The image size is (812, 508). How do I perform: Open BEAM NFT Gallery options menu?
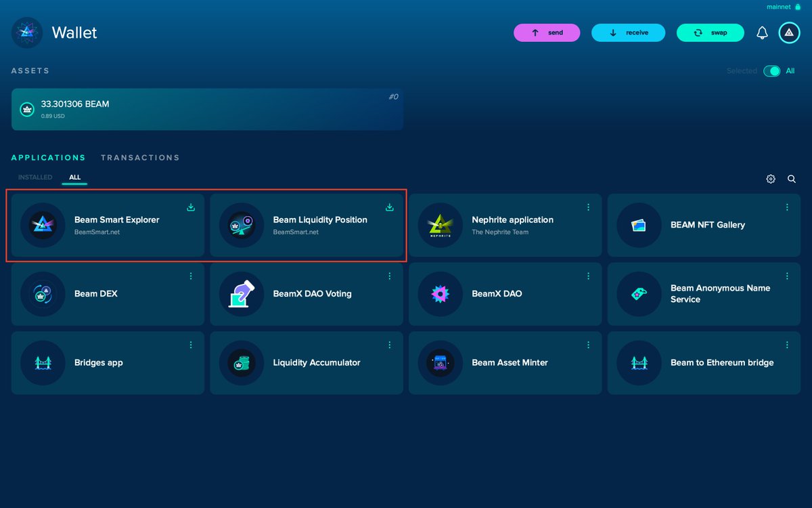pyautogui.click(x=788, y=207)
